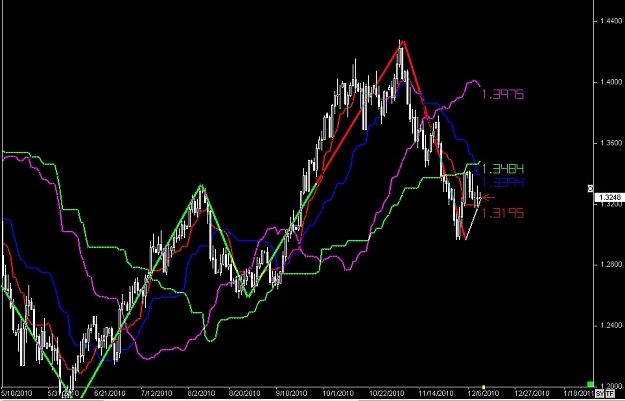Click the ST button in bottom corner
Viewport: 625px width, 401px height.
click(599, 394)
